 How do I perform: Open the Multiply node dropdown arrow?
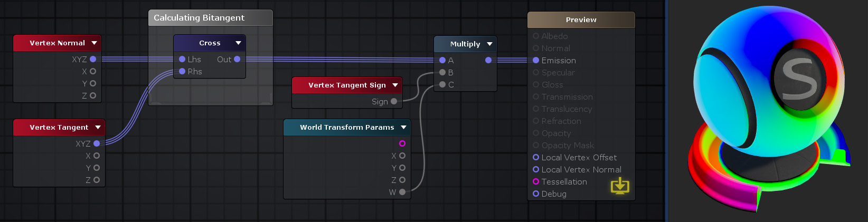(x=490, y=44)
